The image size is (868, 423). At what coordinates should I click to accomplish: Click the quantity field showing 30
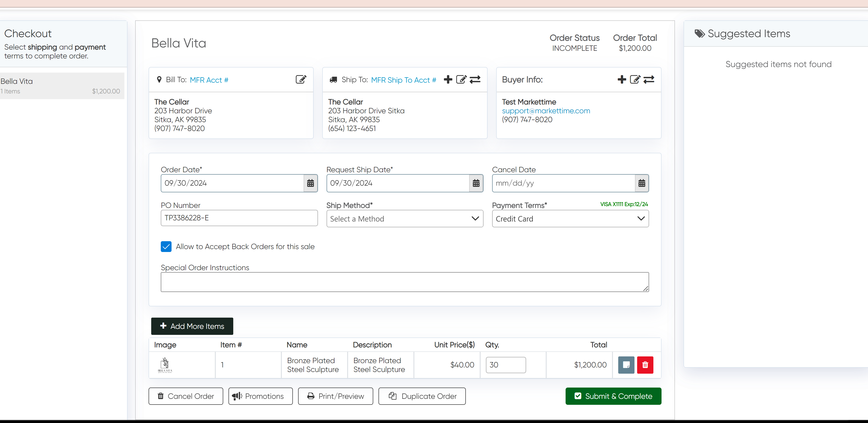pos(506,365)
